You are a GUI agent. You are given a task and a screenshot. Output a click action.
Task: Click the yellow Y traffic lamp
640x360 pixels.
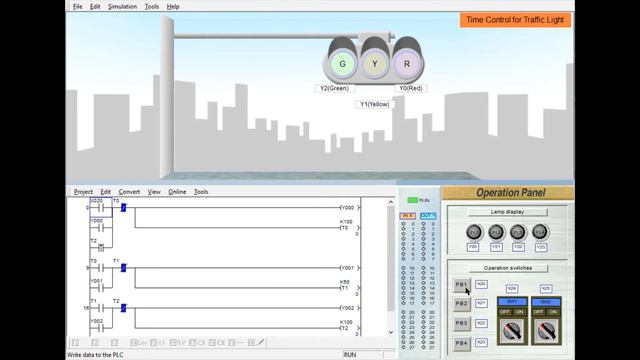click(x=375, y=64)
